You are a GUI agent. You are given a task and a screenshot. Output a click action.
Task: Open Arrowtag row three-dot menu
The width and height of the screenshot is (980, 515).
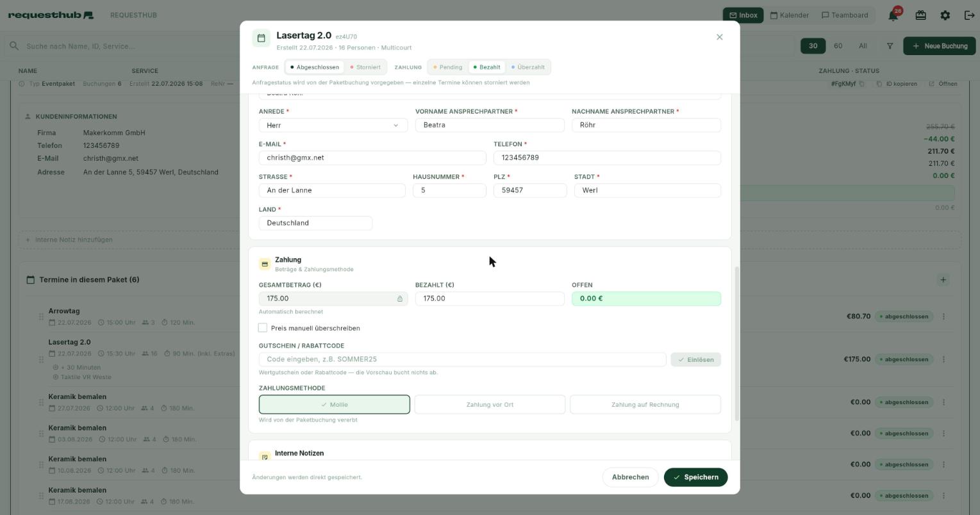click(943, 316)
